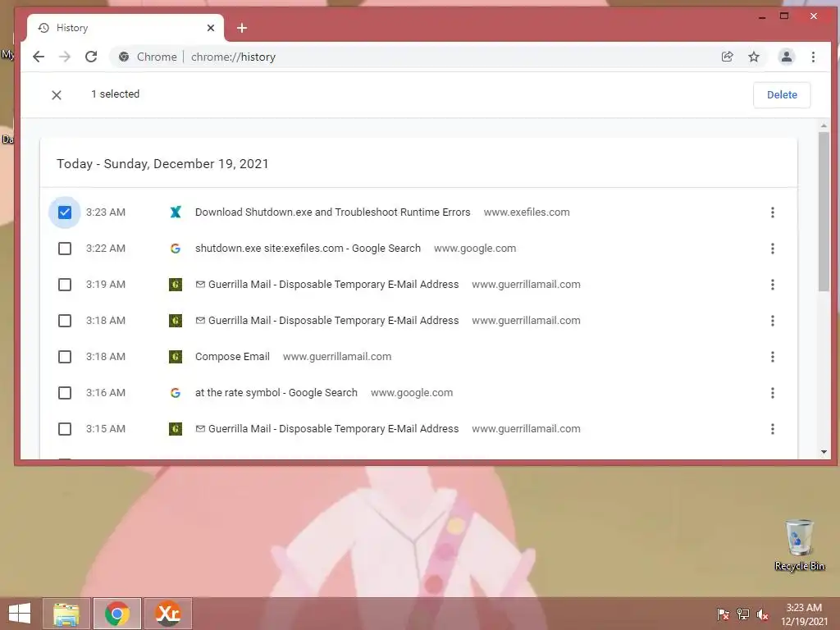Screen dimensions: 840x630
Task: Open a new tab with the plus button
Action: click(x=242, y=28)
